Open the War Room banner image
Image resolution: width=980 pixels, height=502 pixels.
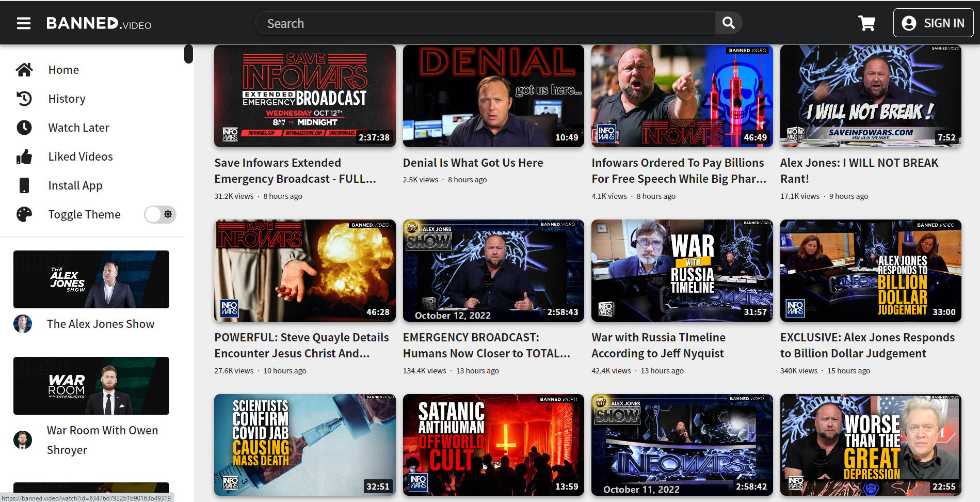(91, 386)
